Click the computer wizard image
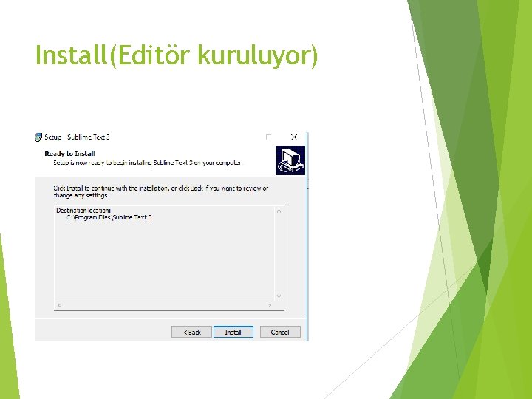 [290, 160]
